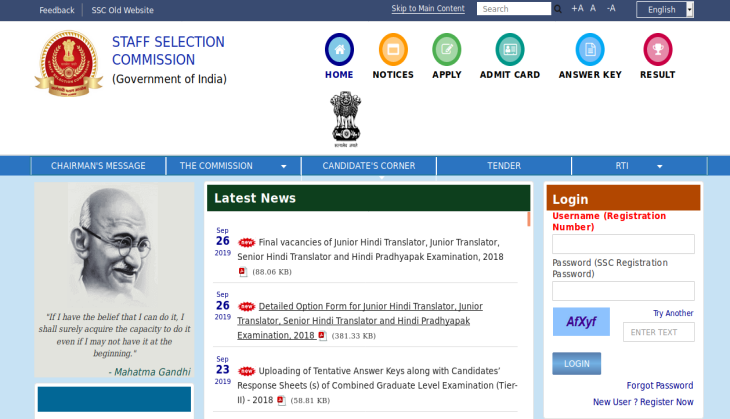The height and width of the screenshot is (419, 730).
Task: Click Try Another captcha link
Action: point(673,313)
